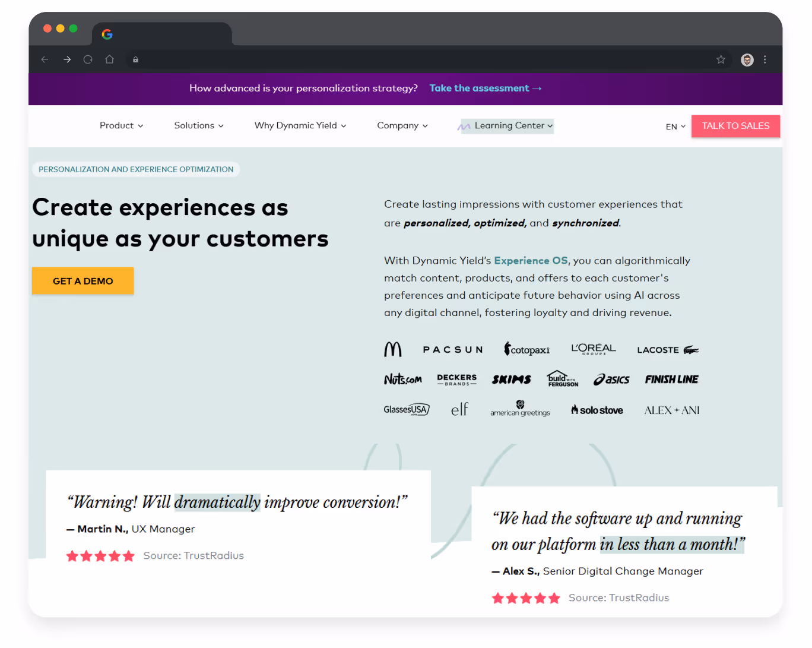Open the Experience OS link
This screenshot has height=648, width=812.
point(531,261)
